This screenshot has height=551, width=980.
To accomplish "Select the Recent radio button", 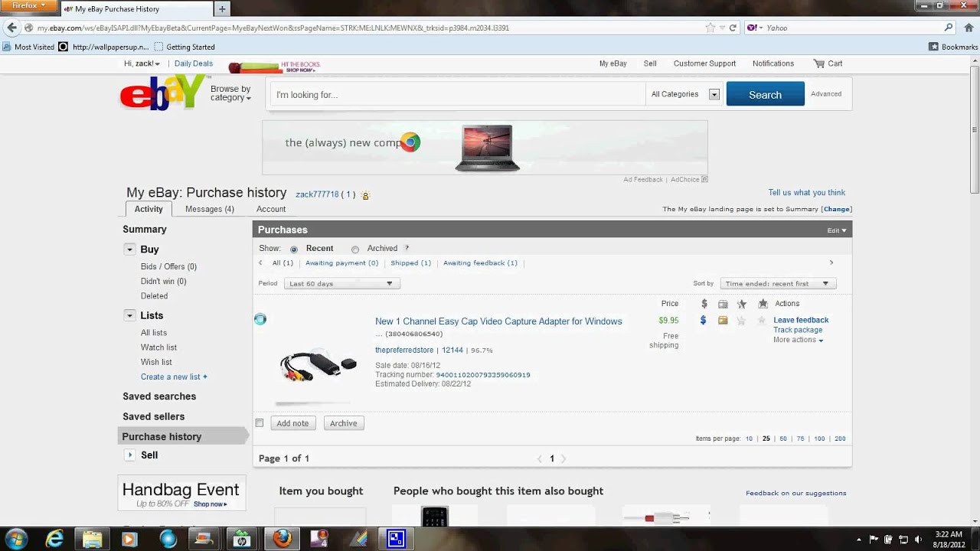I will [294, 249].
